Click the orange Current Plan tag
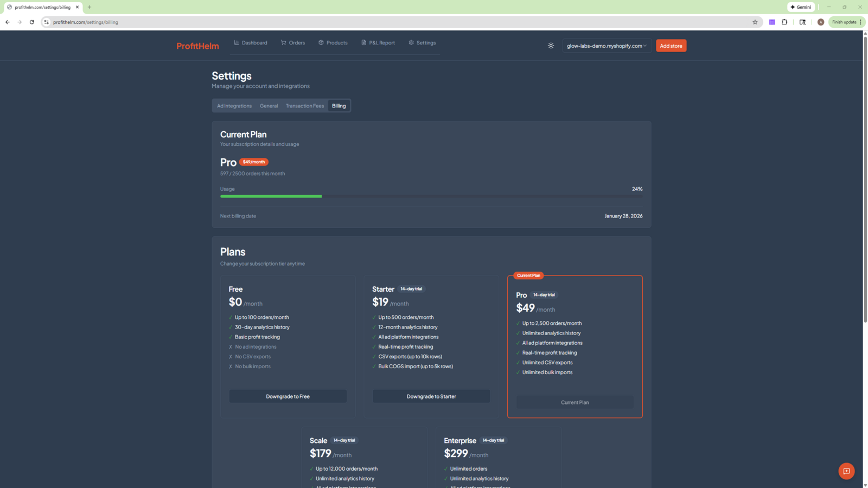868x488 pixels. pos(528,275)
